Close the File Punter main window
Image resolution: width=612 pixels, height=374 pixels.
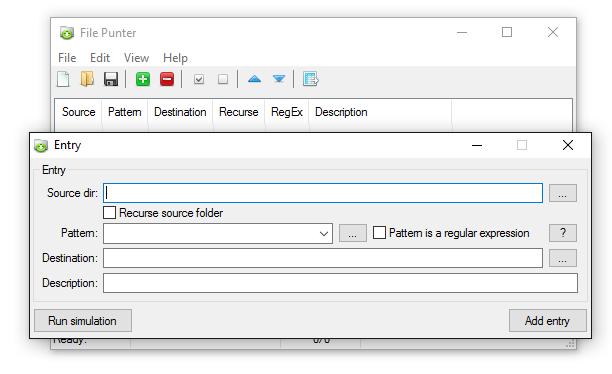553,32
